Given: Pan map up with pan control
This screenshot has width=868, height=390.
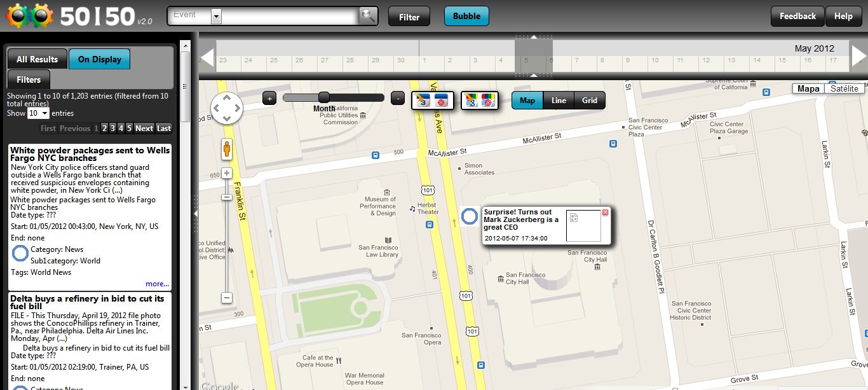Looking at the screenshot, I should (227, 97).
